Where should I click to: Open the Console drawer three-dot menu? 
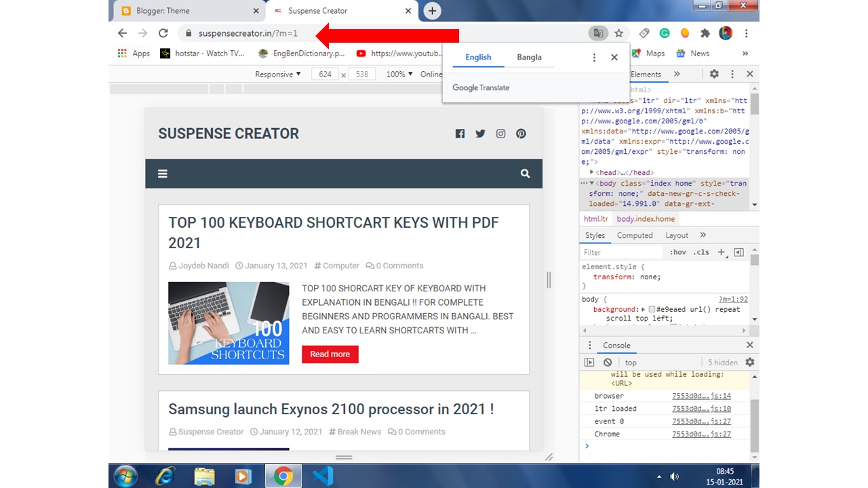pyautogui.click(x=589, y=345)
